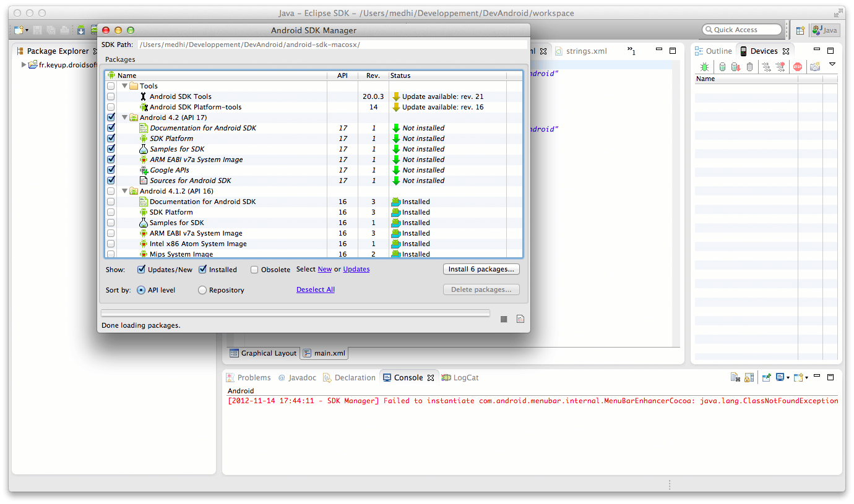
Task: Uncheck the Android 4.2 (API 17) checkbox
Action: click(x=111, y=117)
